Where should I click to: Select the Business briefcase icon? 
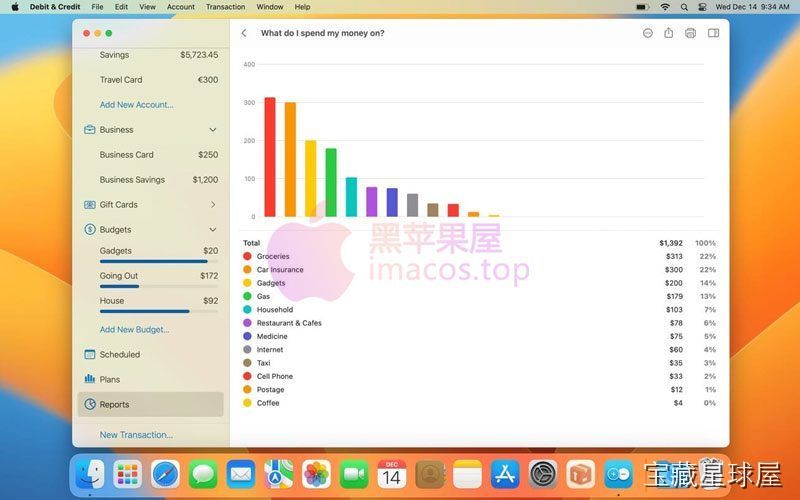tap(90, 130)
